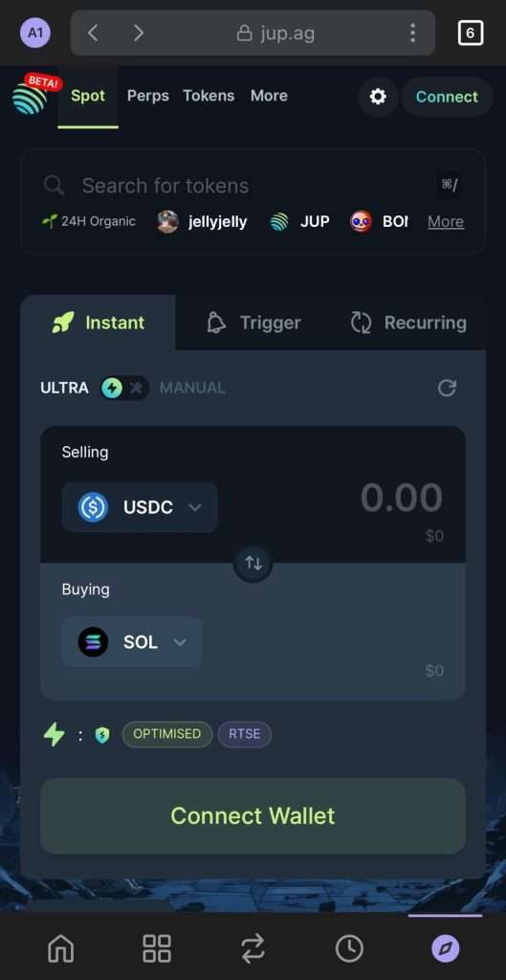Switch to the Recurring tab
The image size is (506, 980).
(x=409, y=323)
